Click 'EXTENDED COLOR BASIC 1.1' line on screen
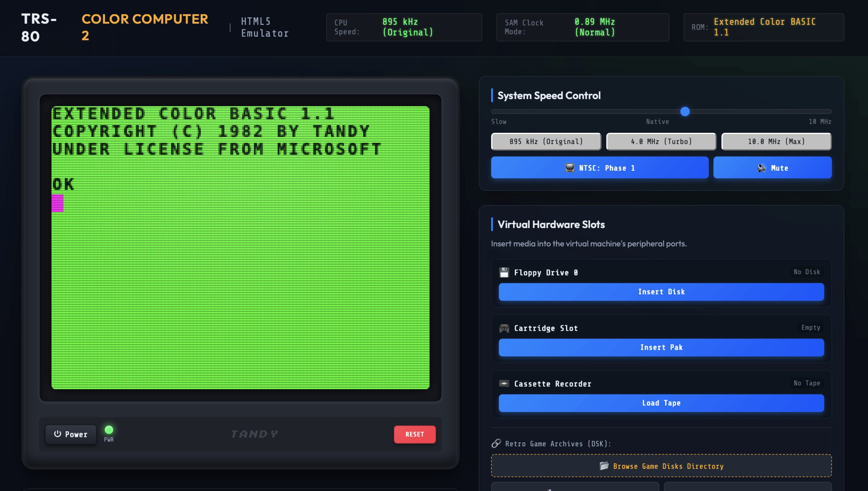This screenshot has height=491, width=868. tap(194, 114)
